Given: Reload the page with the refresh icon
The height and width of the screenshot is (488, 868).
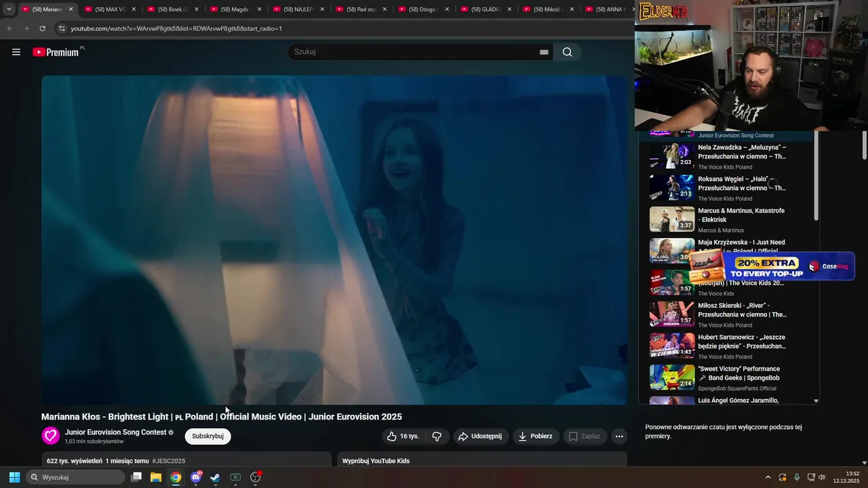Looking at the screenshot, I should pyautogui.click(x=42, y=28).
